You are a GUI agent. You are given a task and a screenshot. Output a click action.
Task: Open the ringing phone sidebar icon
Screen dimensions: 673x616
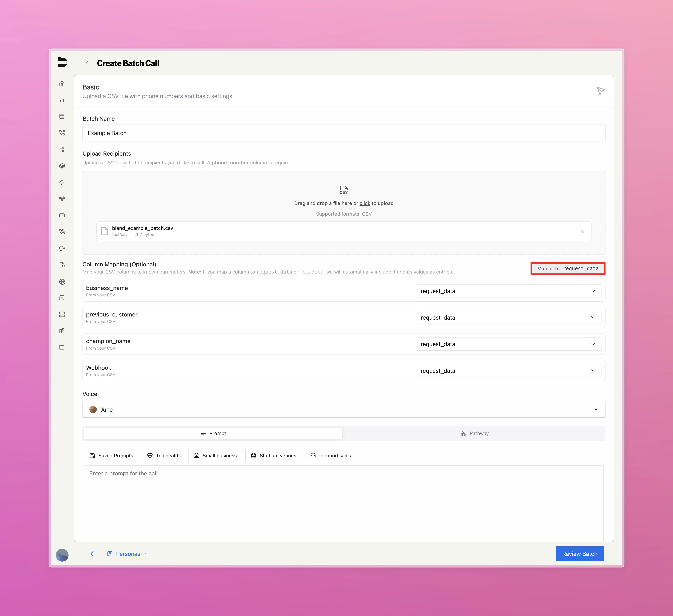click(x=62, y=232)
